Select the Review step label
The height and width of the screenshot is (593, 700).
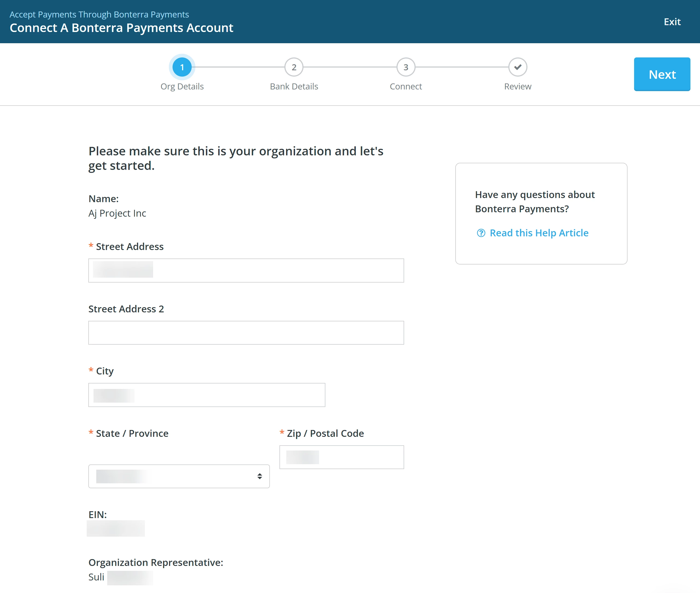coord(517,86)
